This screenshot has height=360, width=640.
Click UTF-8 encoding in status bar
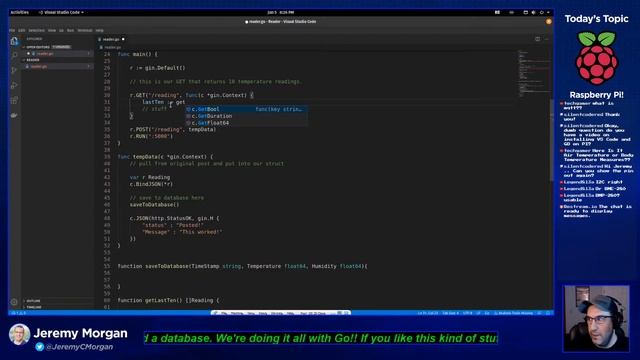(468, 313)
